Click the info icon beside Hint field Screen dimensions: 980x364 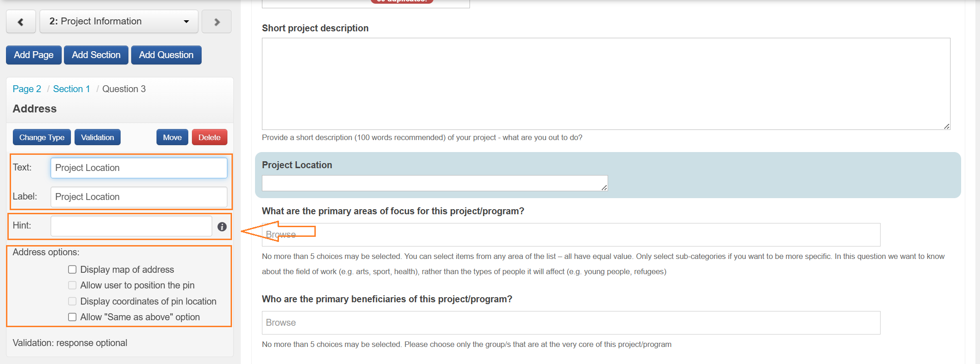(x=222, y=227)
